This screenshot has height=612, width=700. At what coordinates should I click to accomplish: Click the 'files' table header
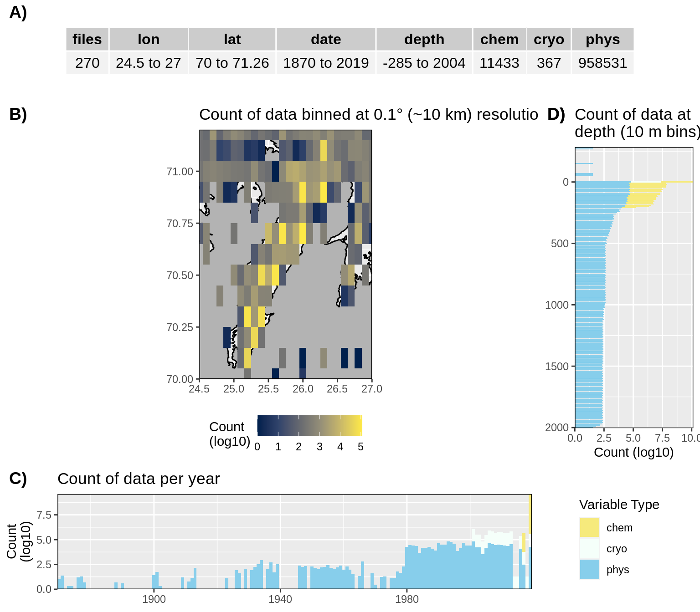(87, 39)
